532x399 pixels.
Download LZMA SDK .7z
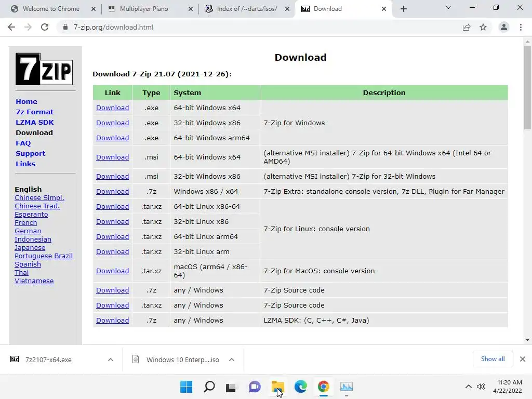112,320
